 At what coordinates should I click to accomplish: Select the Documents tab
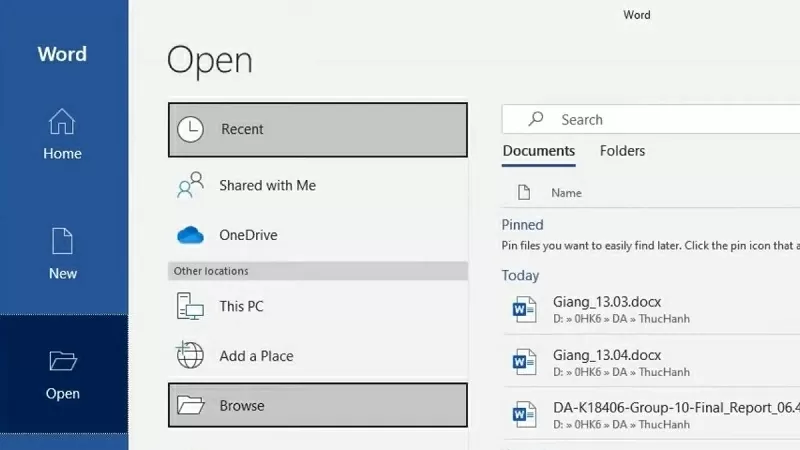click(538, 151)
